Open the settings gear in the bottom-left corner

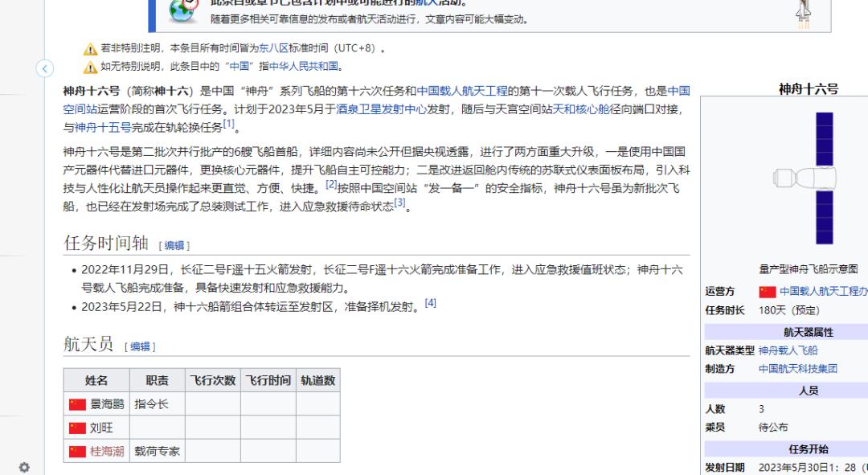click(x=24, y=466)
